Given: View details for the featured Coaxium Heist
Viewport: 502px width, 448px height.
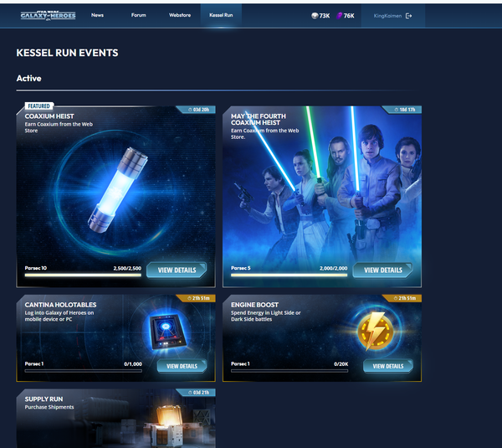Looking at the screenshot, I should 177,270.
